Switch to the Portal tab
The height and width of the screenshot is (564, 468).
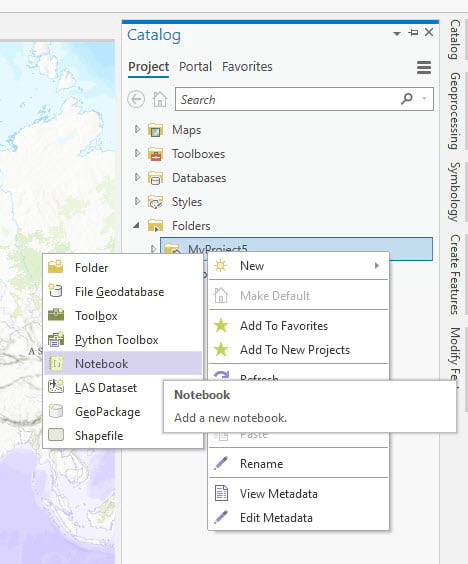(195, 67)
